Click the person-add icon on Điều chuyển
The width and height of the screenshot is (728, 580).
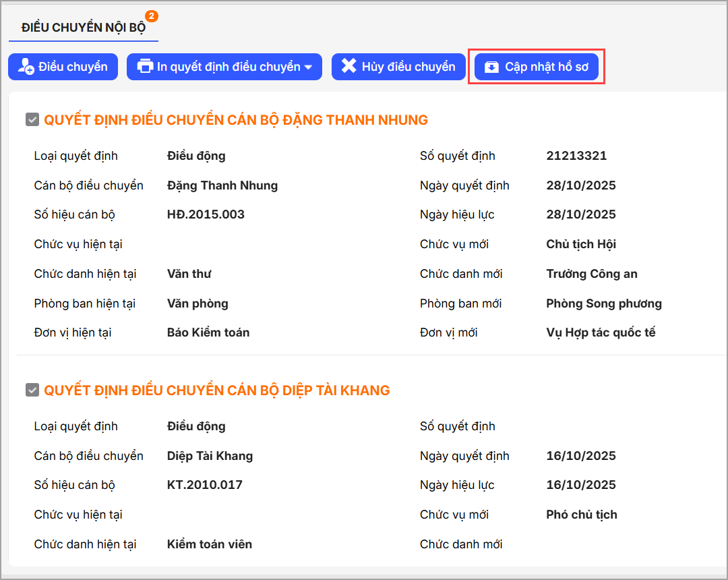click(x=26, y=67)
